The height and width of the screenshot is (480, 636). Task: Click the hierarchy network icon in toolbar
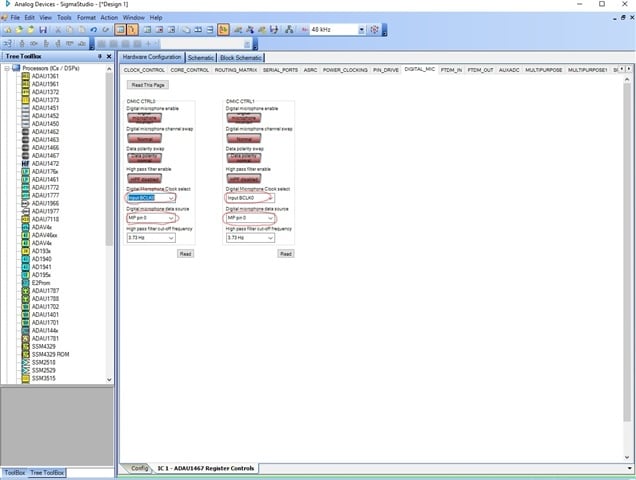289,30
